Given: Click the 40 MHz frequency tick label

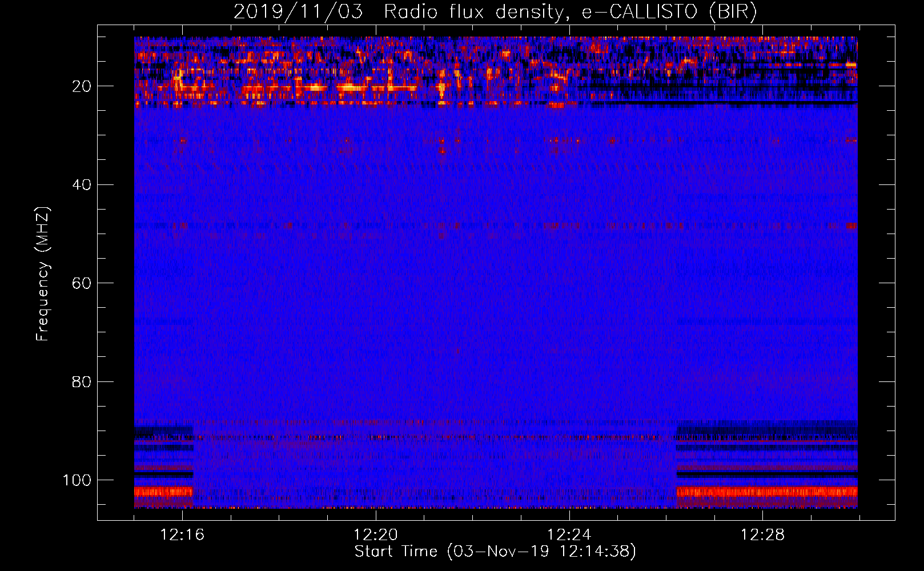Looking at the screenshot, I should tap(82, 185).
